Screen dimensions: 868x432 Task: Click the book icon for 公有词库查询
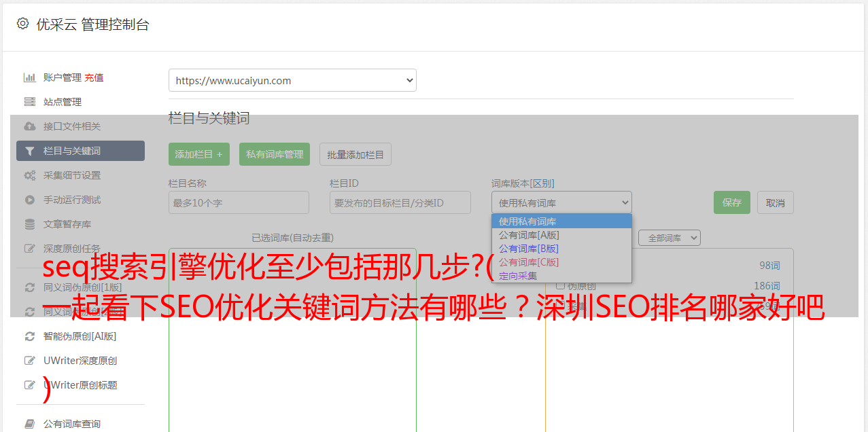[x=29, y=424]
